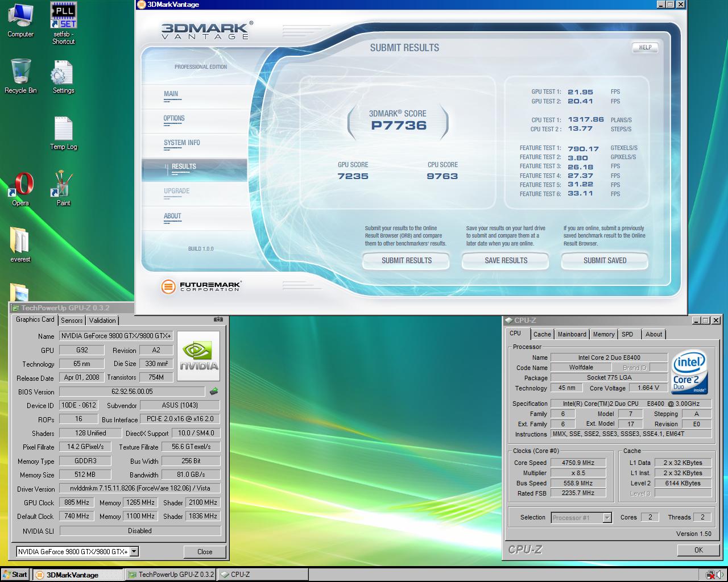
Task: Click GPU-Z GPU Clock value 885 MHz
Action: [x=77, y=502]
